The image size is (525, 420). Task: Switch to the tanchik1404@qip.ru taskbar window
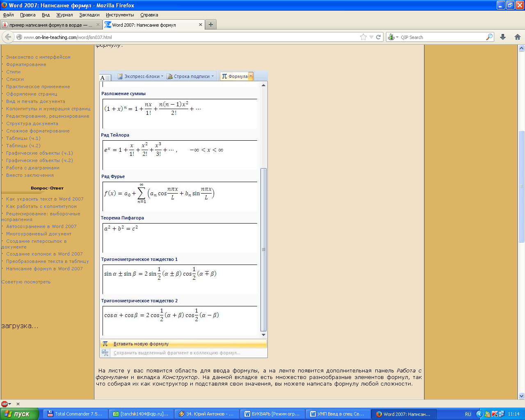click(141, 414)
